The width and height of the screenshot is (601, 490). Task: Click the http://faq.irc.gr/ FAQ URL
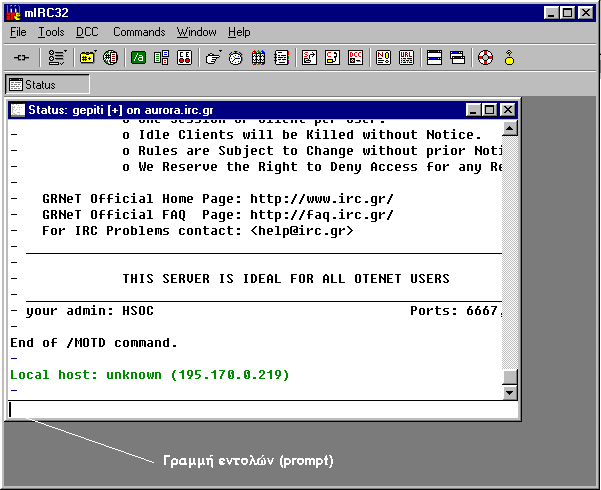pyautogui.click(x=322, y=215)
